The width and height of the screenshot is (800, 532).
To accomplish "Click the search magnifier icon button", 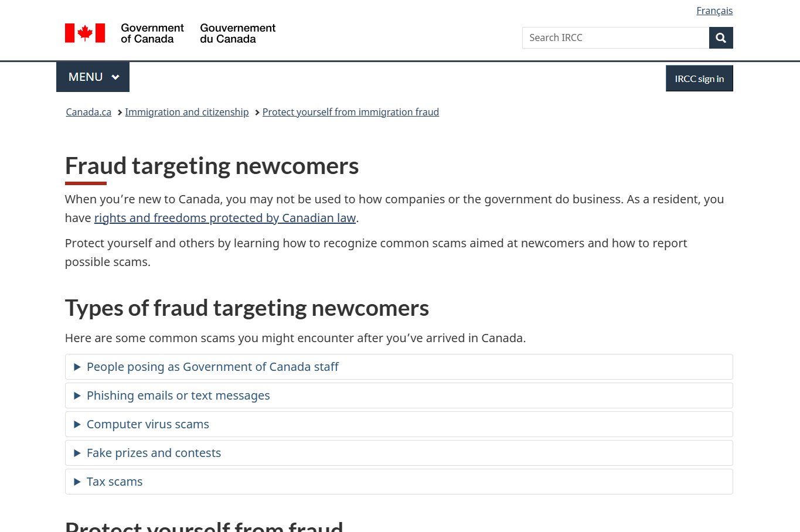I will 721,38.
